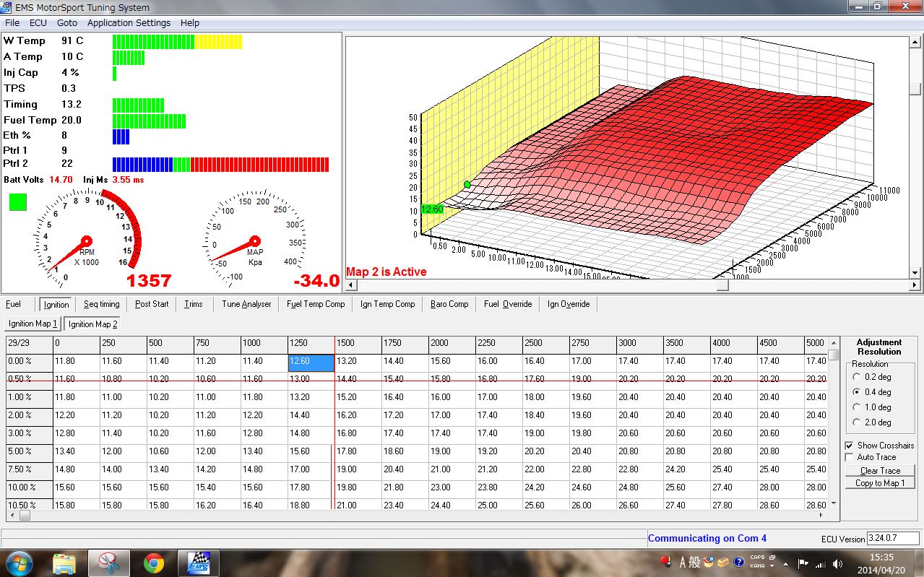Open Snipping Tool from the taskbar
Image resolution: width=924 pixels, height=577 pixels.
(x=108, y=563)
